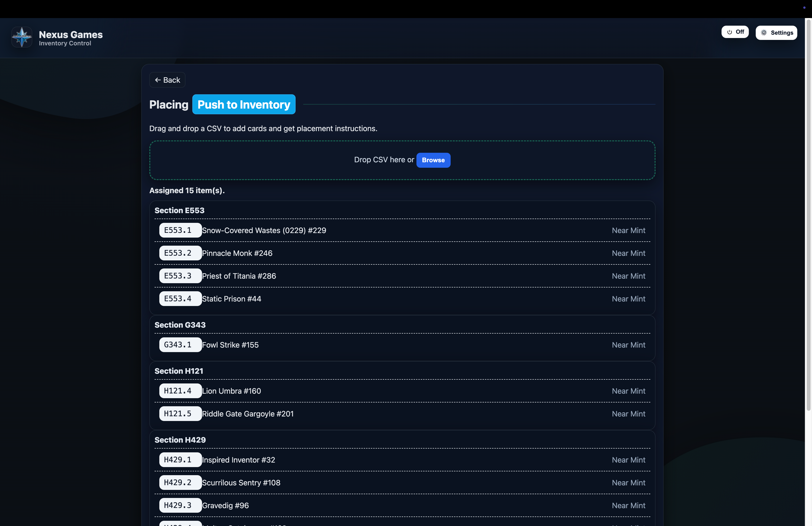The width and height of the screenshot is (812, 526).
Task: Click Static Prison #44 item
Action: (232, 299)
